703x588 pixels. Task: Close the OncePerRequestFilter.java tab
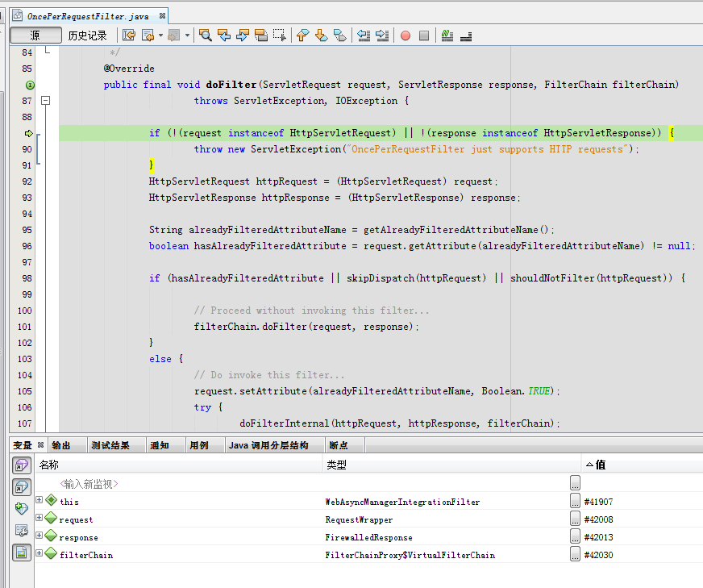(x=162, y=15)
